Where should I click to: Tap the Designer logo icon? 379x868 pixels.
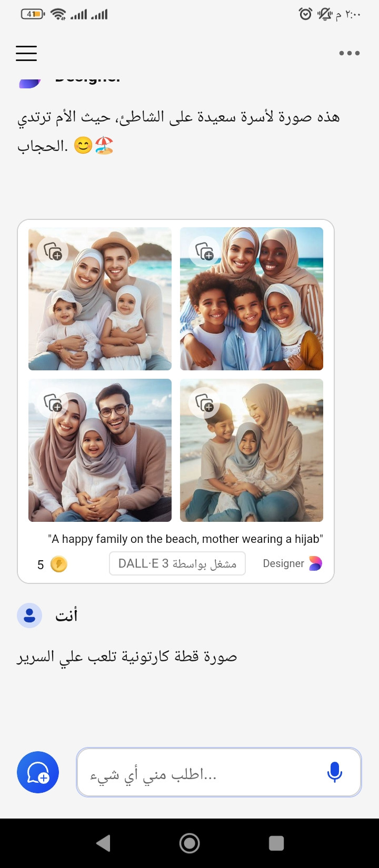click(x=315, y=563)
